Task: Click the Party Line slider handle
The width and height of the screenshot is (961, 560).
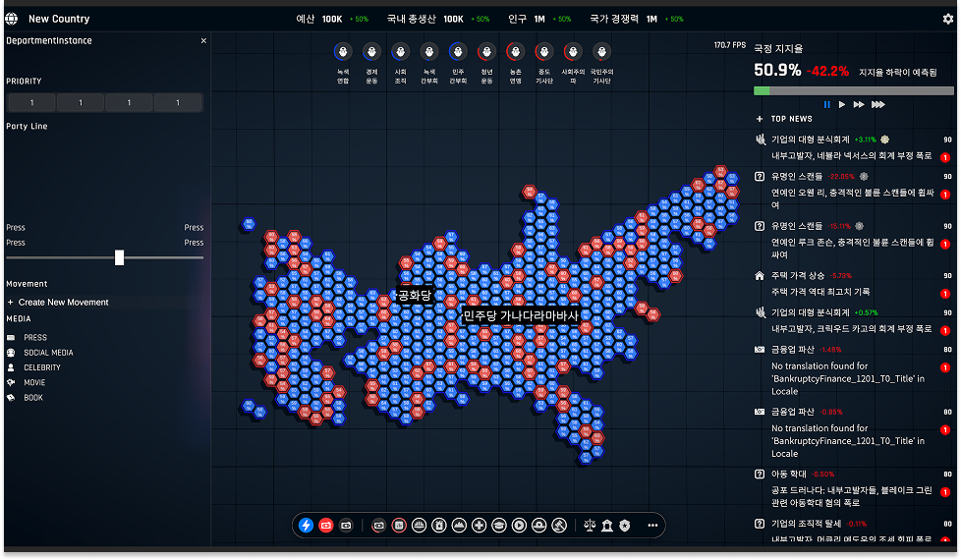Action: pos(119,257)
